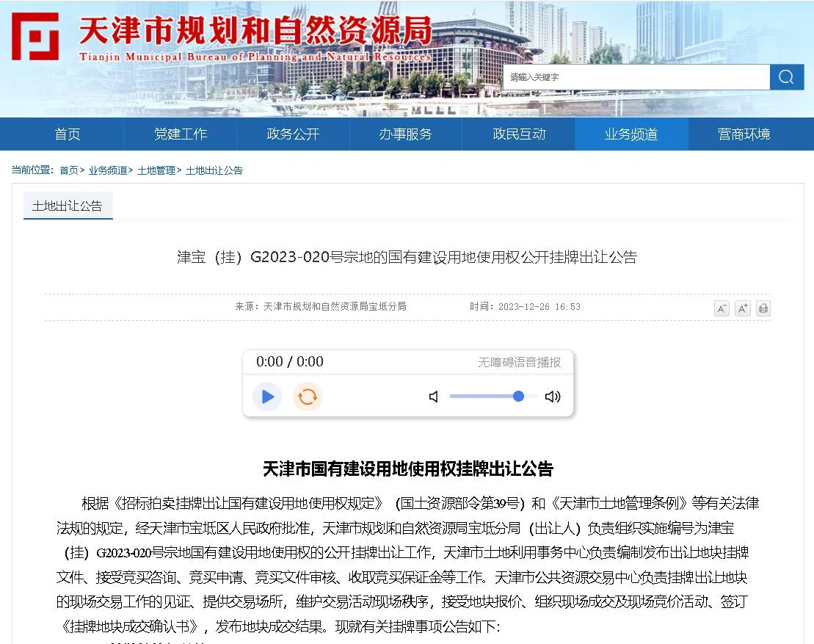This screenshot has height=644, width=814.
Task: Select 办事服务 in the navigation bar
Action: pos(405,134)
